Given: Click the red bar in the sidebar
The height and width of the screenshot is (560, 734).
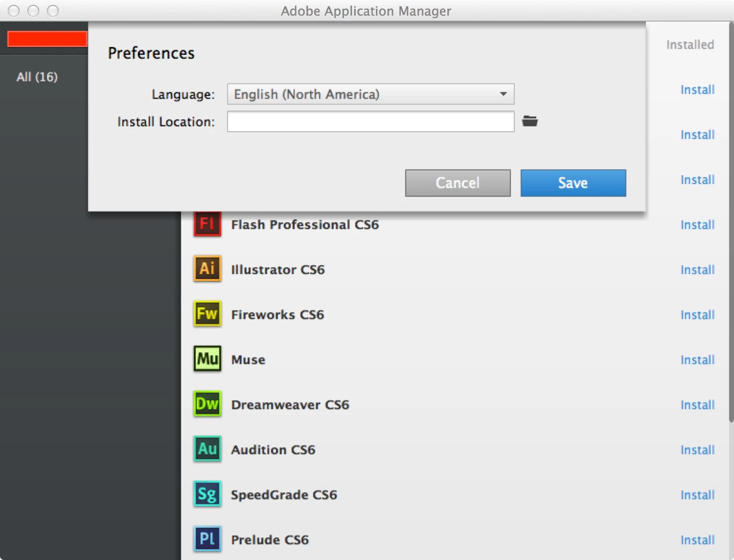Looking at the screenshot, I should [x=47, y=39].
